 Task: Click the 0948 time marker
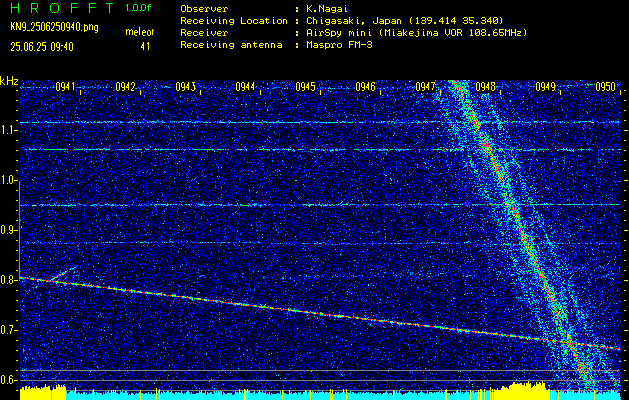485,87
